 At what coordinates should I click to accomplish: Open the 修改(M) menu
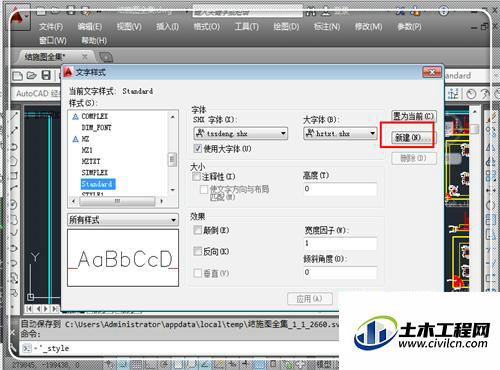(368, 27)
